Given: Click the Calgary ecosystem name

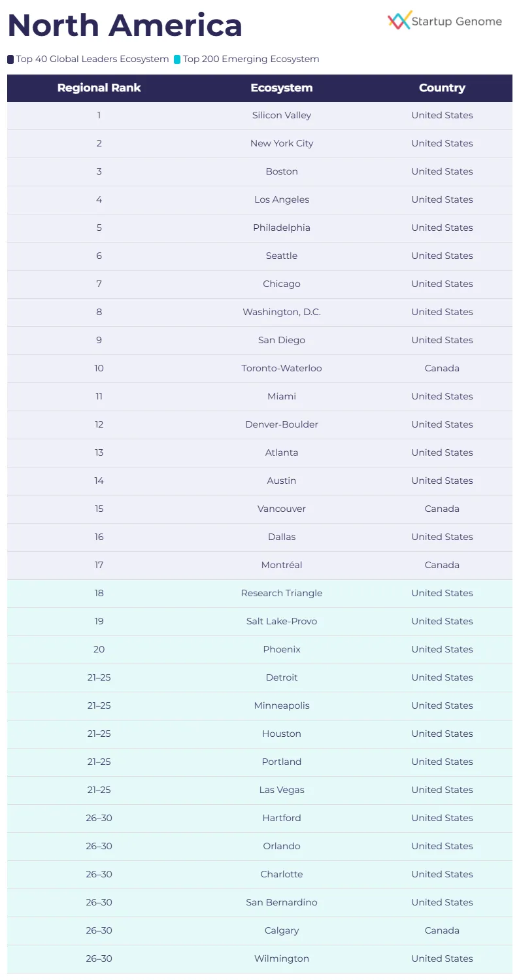Looking at the screenshot, I should [x=282, y=930].
